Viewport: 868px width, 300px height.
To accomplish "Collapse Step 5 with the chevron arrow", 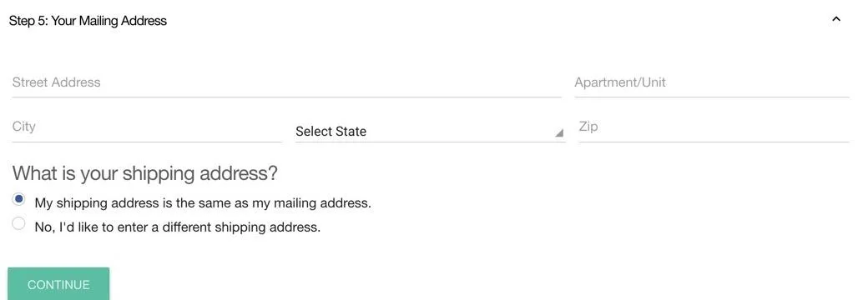I will coord(836,19).
